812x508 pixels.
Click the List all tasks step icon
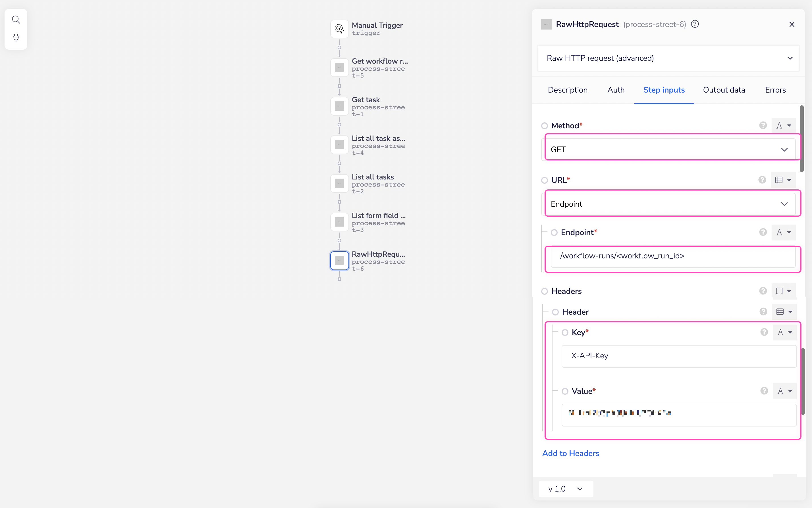pos(339,183)
